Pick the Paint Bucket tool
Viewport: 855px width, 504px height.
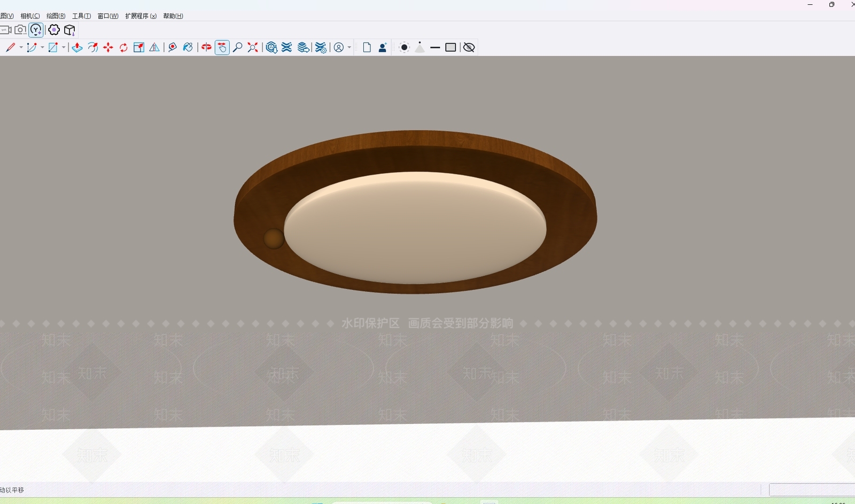point(188,48)
